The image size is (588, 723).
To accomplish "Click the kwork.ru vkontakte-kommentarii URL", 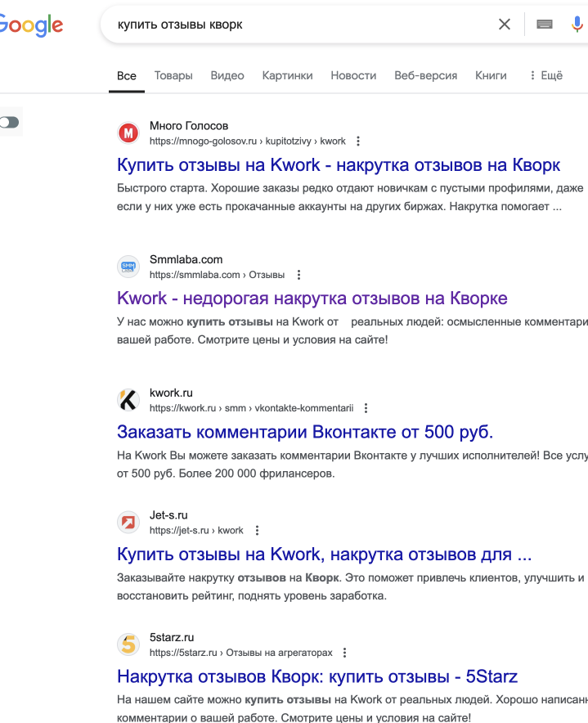I will point(251,408).
